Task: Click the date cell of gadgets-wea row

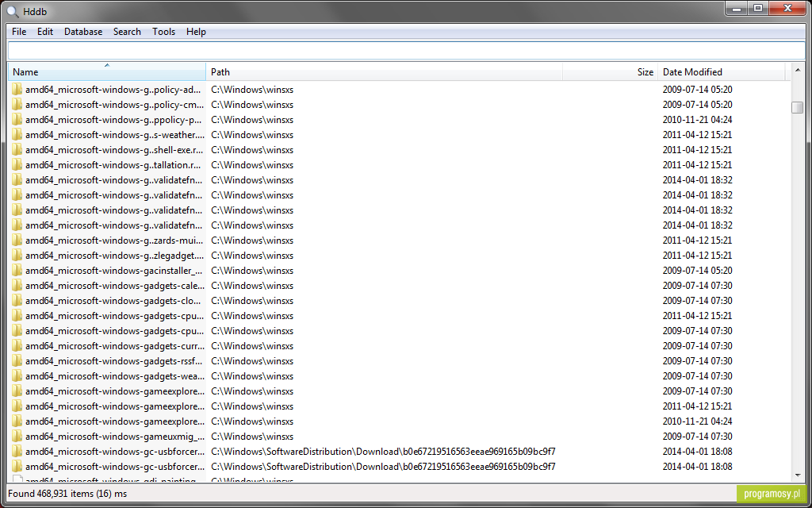Action: pyautogui.click(x=698, y=375)
